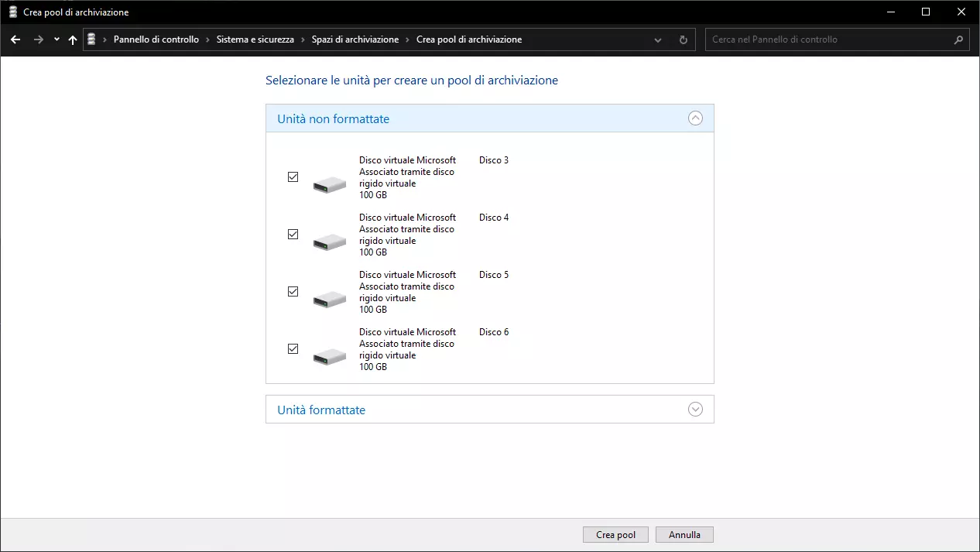
Task: Click the search magnifier icon
Action: [958, 39]
